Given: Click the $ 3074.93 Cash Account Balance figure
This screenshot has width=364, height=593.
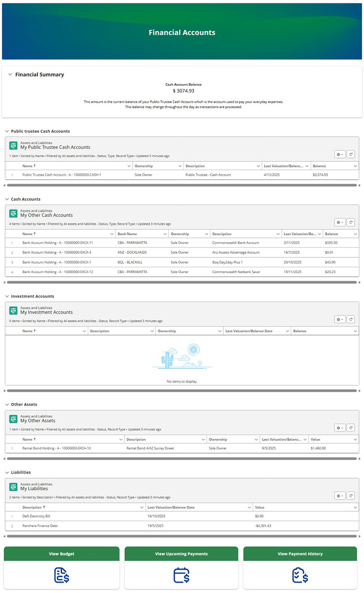Looking at the screenshot, I should tap(183, 91).
